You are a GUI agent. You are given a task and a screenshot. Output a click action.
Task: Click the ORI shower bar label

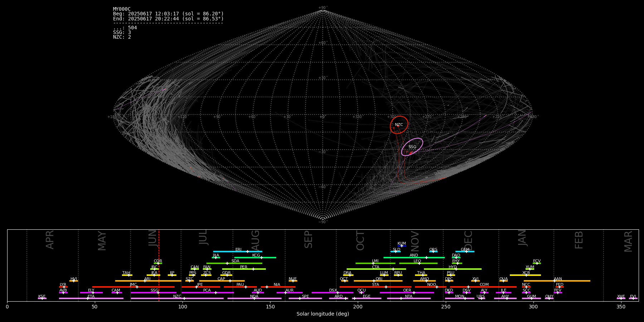379,279
